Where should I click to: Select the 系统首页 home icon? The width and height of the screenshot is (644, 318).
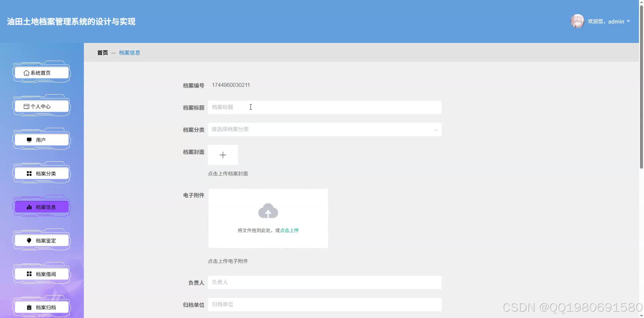pos(27,72)
